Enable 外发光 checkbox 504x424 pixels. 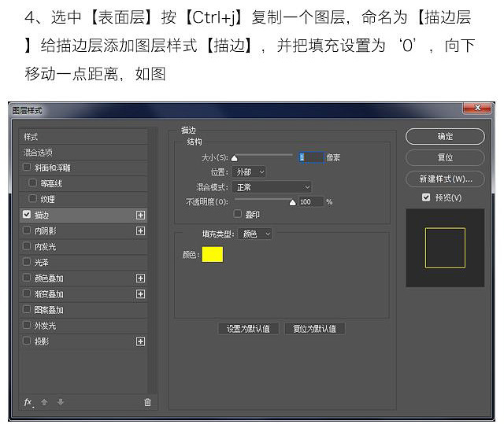pos(27,325)
